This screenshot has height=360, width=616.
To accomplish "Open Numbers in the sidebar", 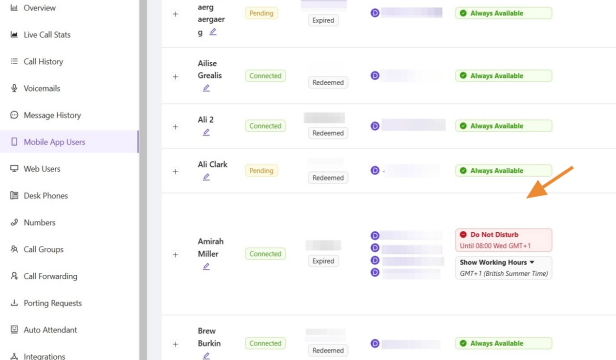I will (39, 222).
